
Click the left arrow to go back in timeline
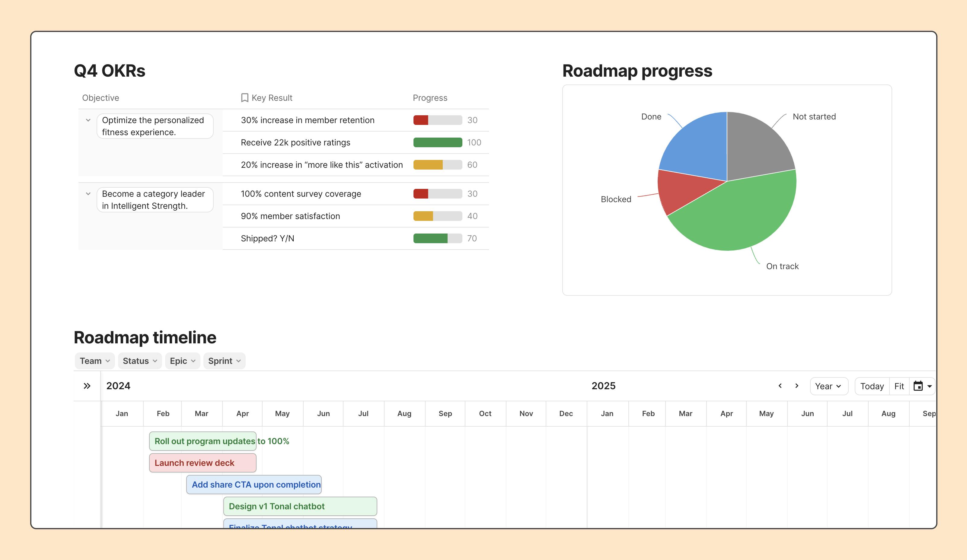pyautogui.click(x=780, y=386)
